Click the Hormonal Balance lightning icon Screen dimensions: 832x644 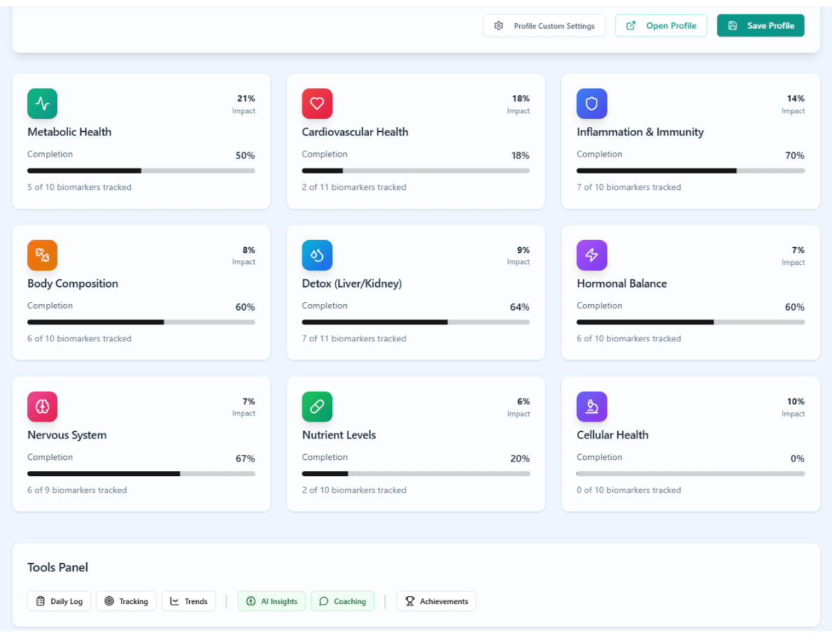(x=591, y=255)
